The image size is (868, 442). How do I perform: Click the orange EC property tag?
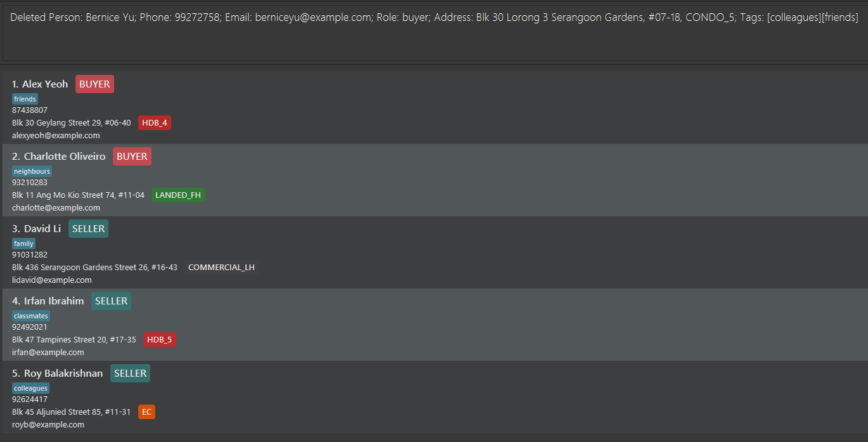pos(146,412)
